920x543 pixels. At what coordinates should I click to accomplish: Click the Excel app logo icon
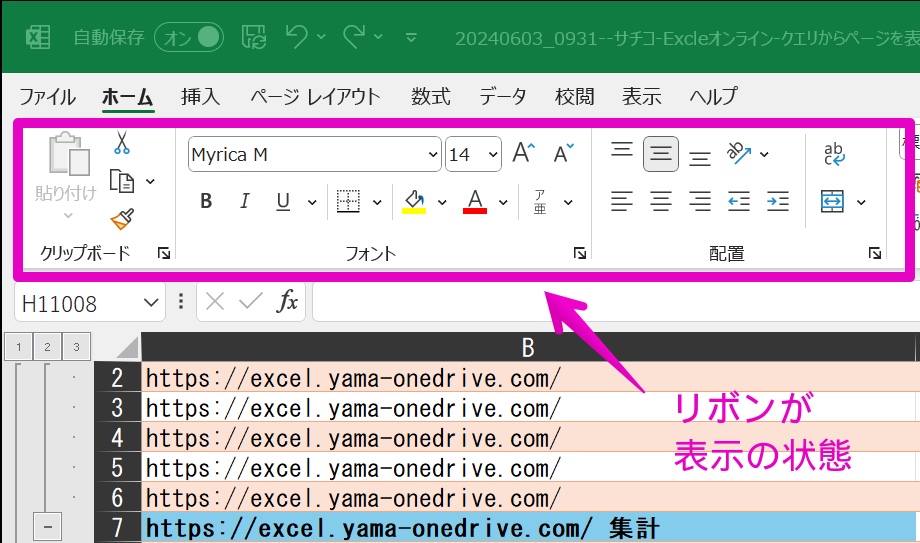[x=38, y=38]
